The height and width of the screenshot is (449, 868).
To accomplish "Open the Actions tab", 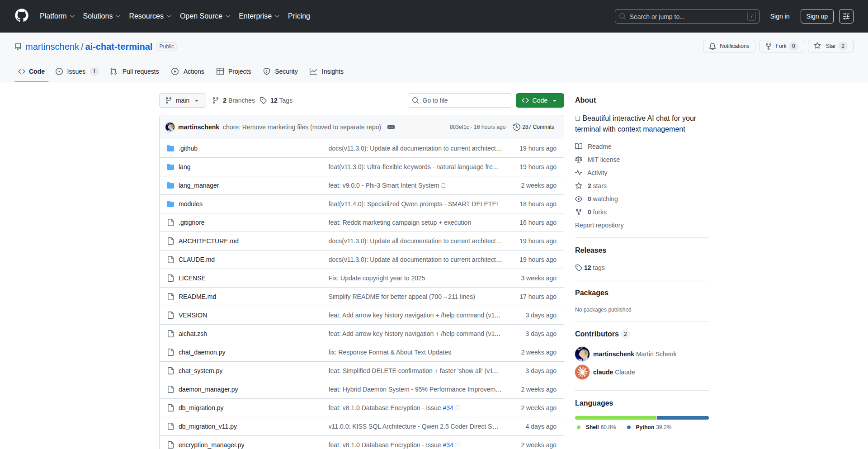I will click(188, 71).
